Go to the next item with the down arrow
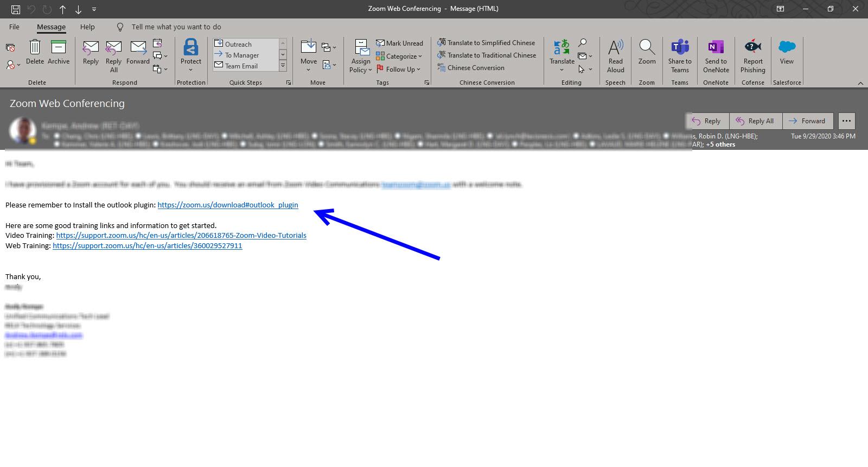868x467 pixels. 79,9
